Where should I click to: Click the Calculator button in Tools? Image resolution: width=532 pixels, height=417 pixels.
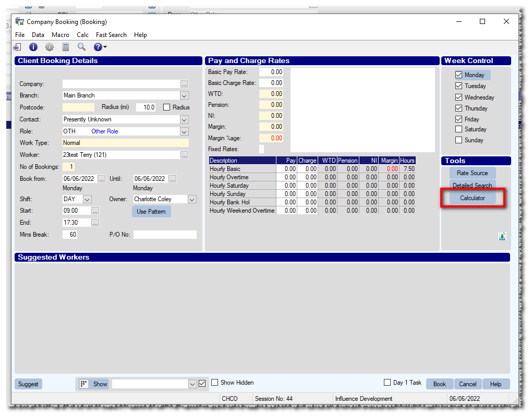(473, 198)
